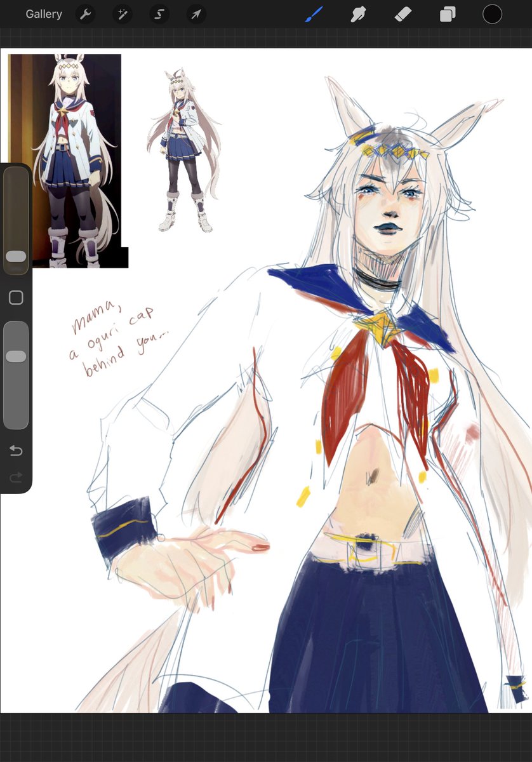This screenshot has height=762, width=532.
Task: Click the brush opacity slider handle
Action: [x=16, y=356]
